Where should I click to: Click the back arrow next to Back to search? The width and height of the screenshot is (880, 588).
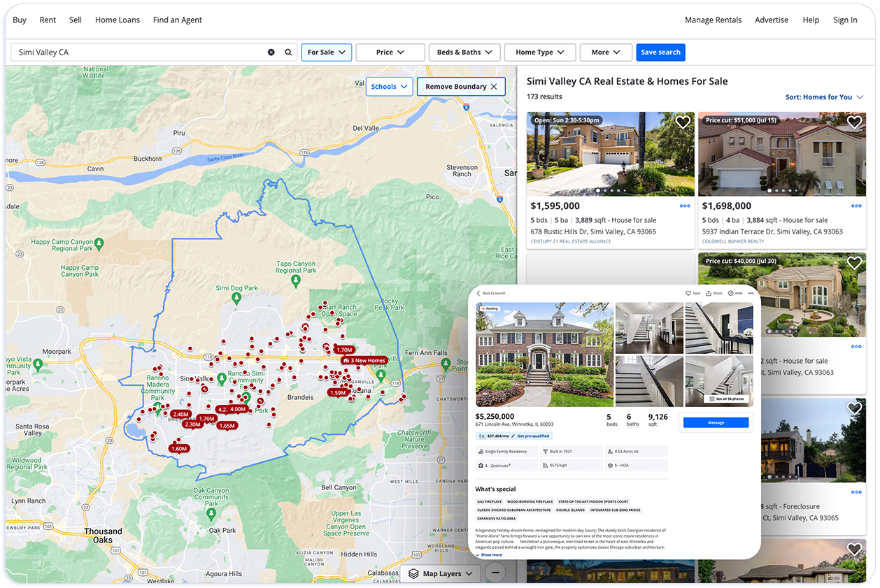pyautogui.click(x=479, y=293)
